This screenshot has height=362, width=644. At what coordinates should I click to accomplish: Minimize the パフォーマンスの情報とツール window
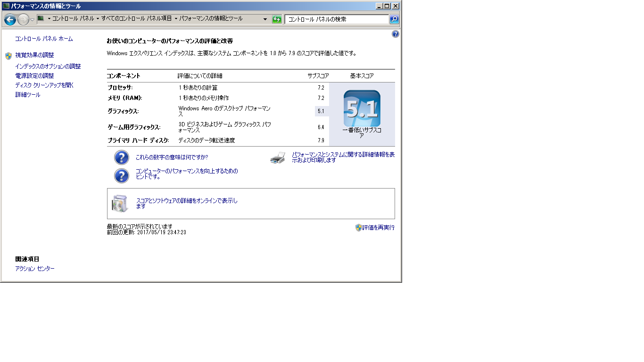pos(379,6)
